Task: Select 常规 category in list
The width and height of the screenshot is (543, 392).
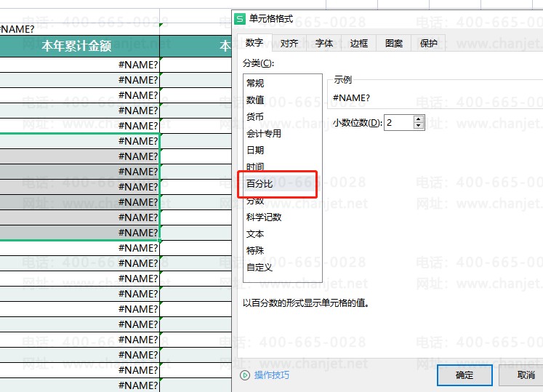Action: (255, 83)
